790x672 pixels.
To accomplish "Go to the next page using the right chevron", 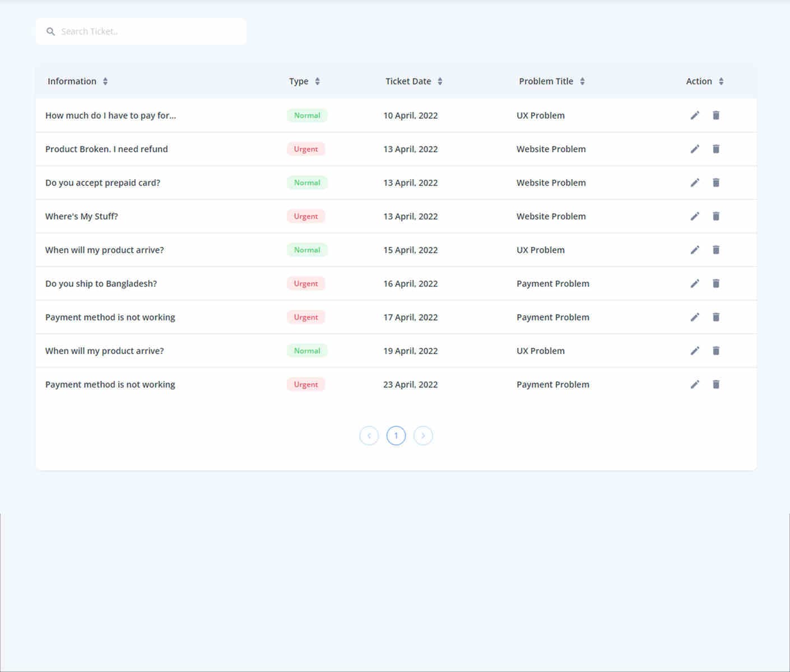I will 423,435.
